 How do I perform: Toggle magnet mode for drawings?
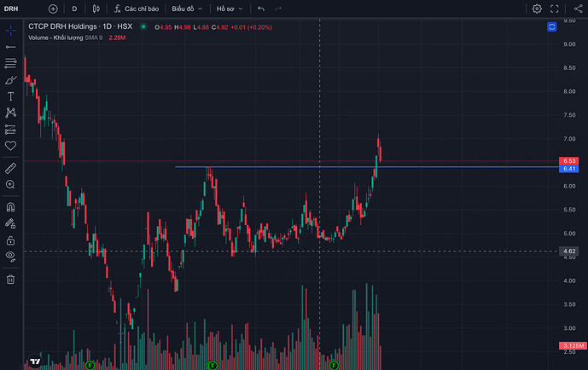point(10,207)
